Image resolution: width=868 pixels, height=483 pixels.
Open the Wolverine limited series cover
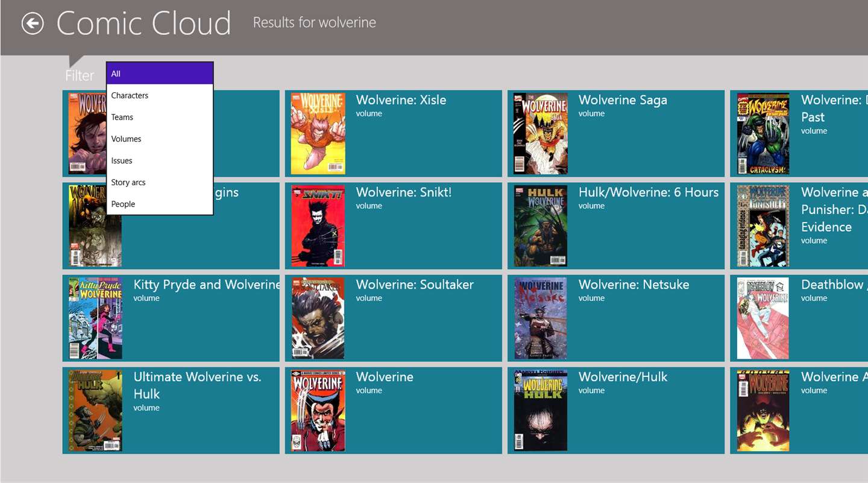318,410
